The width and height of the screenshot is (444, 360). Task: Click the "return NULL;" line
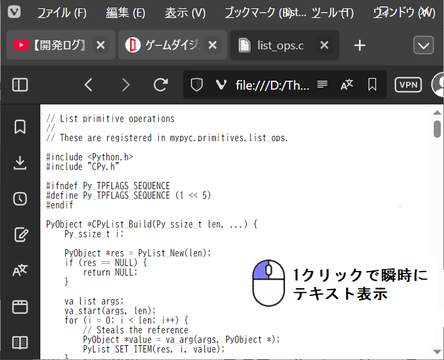tap(110, 272)
